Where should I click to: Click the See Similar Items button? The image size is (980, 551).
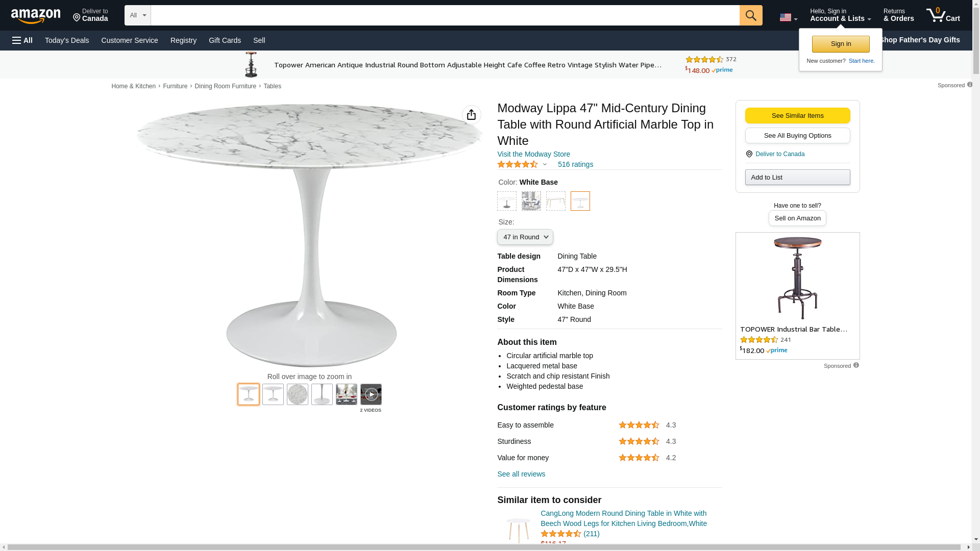[797, 116]
